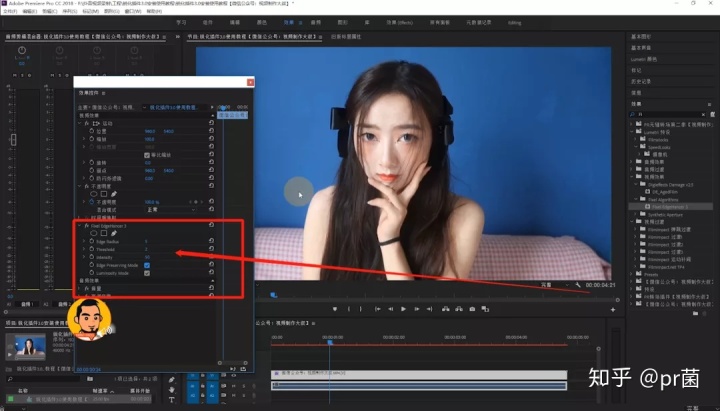Expand Edge Radius parameter slider

84,241
